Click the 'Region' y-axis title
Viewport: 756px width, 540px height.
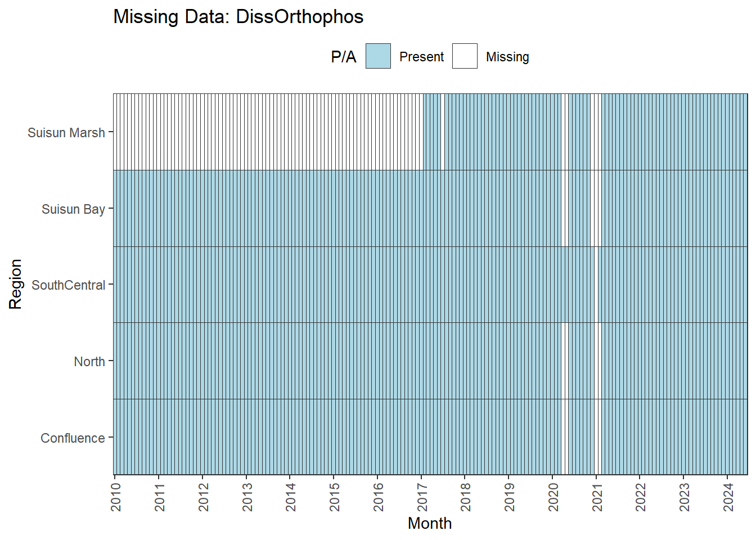(15, 284)
